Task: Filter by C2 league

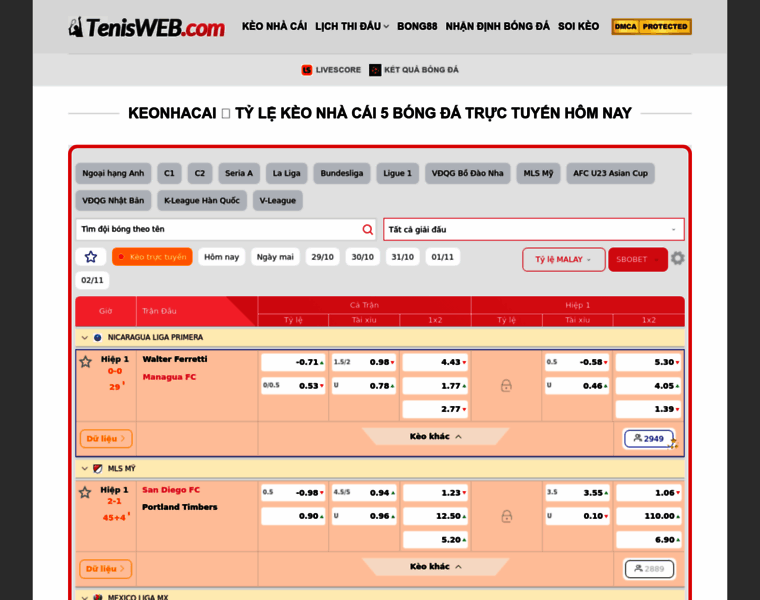Action: coord(200,174)
